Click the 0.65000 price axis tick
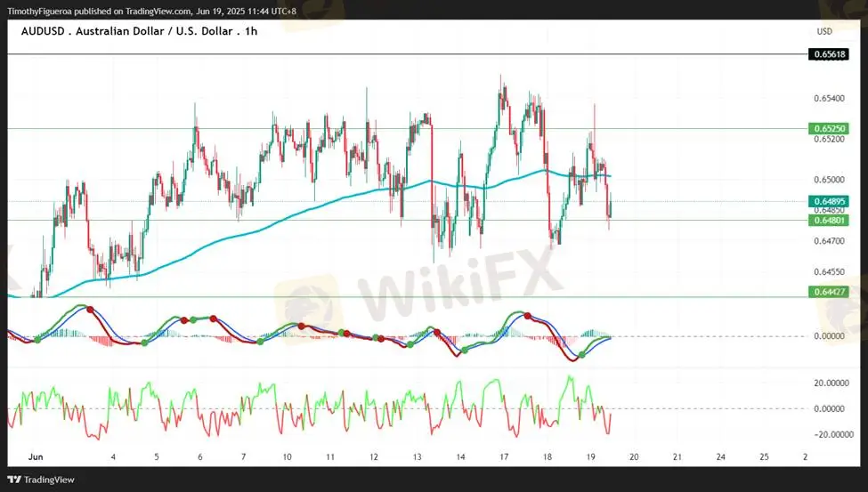The height and width of the screenshot is (492, 868). tap(828, 180)
